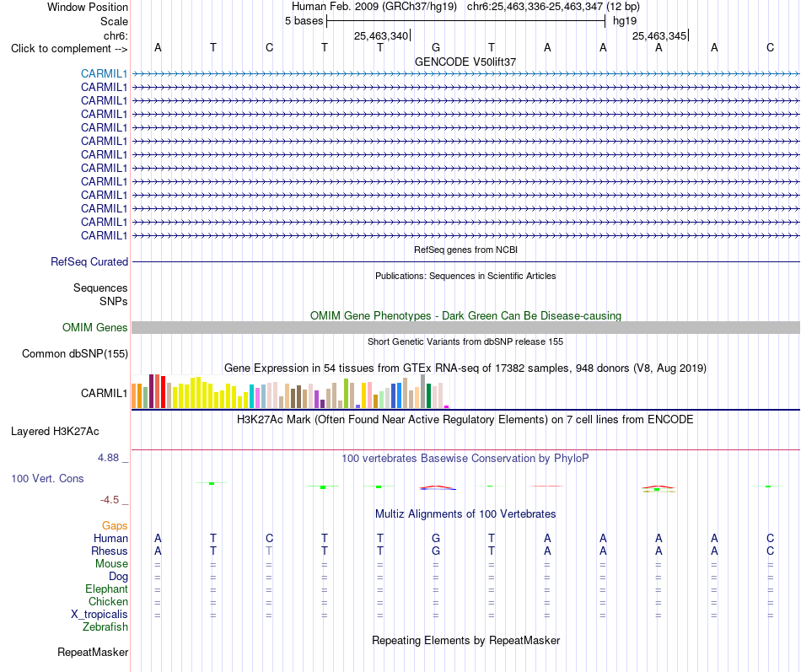This screenshot has height=672, width=801.
Task: Select the Human species label
Action: coord(110,538)
